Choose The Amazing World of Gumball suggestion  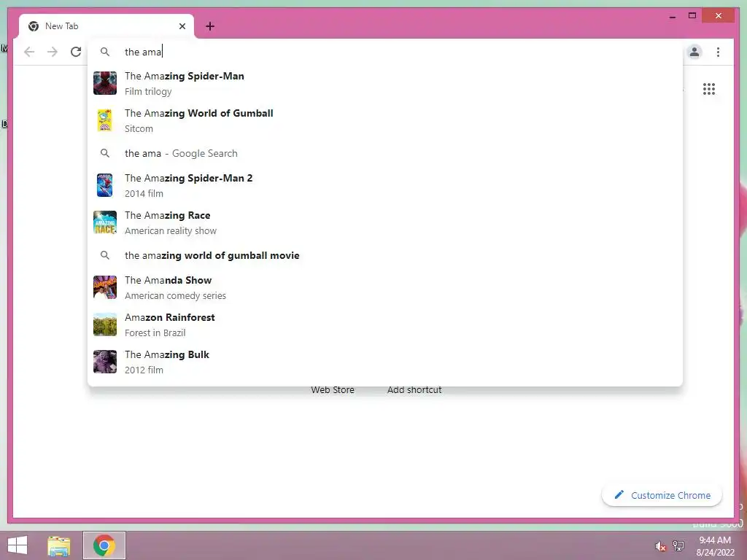(x=385, y=120)
